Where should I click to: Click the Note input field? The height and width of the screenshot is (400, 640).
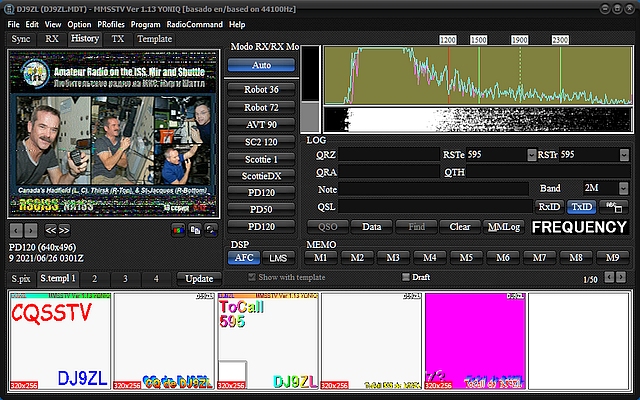(433, 189)
